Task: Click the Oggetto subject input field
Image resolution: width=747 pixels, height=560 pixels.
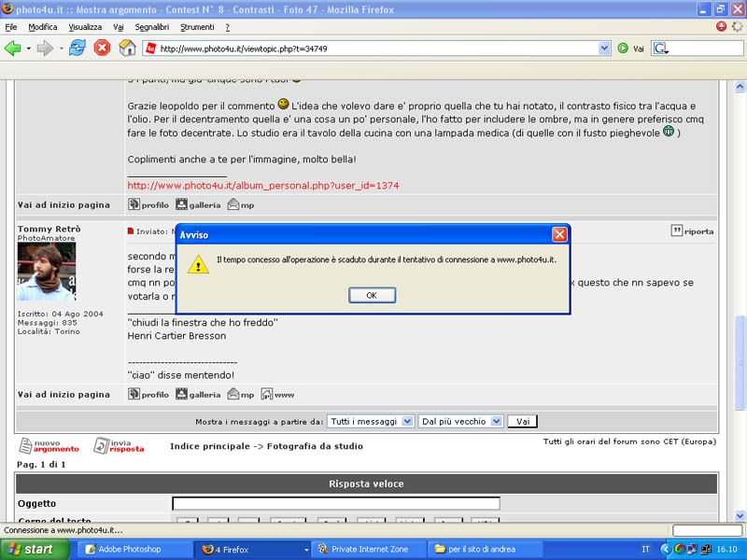Action: pos(335,504)
